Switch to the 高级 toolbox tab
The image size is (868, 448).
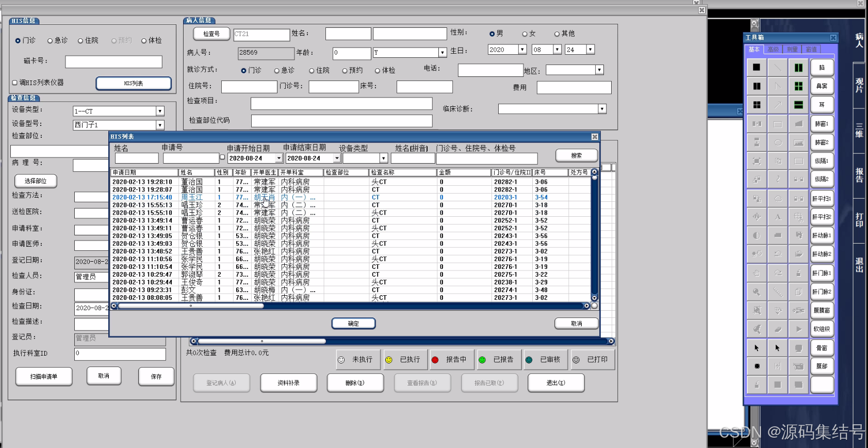(x=773, y=50)
